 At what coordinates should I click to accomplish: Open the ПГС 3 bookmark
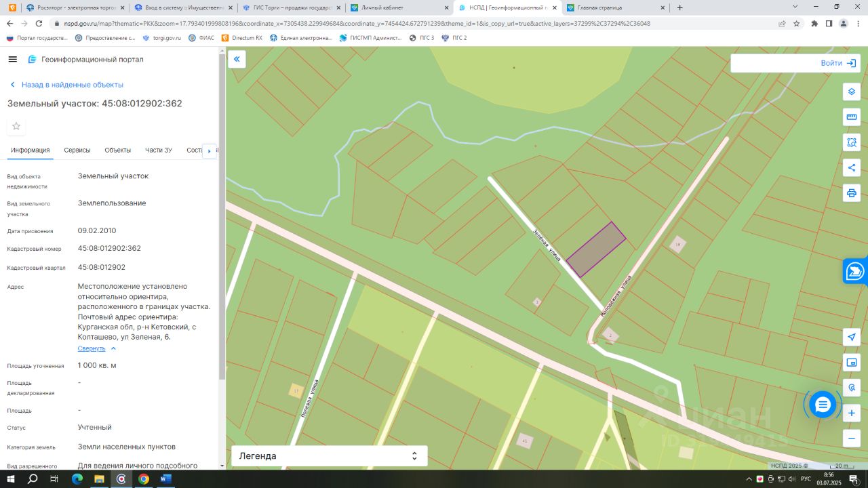(x=422, y=38)
